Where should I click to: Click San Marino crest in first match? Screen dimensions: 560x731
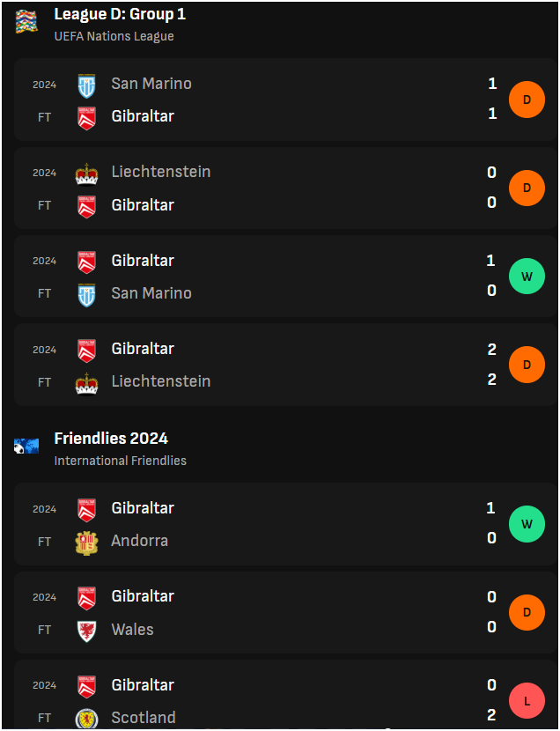point(86,85)
